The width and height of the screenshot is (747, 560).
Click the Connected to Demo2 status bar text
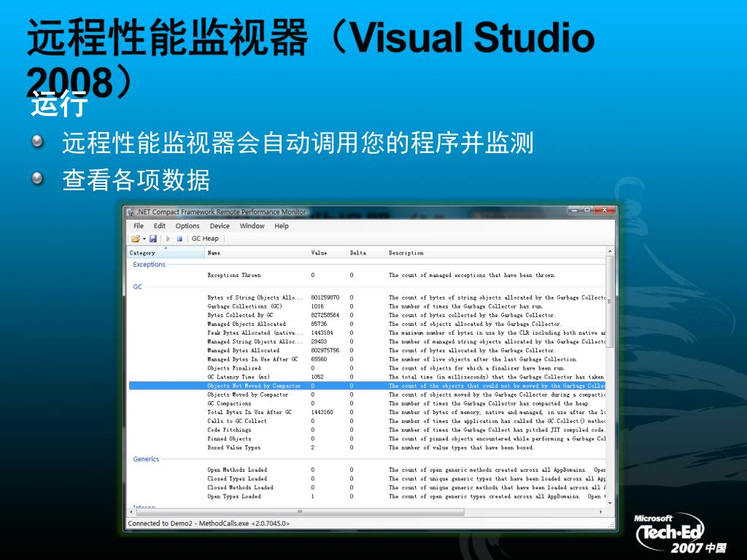tap(209, 524)
